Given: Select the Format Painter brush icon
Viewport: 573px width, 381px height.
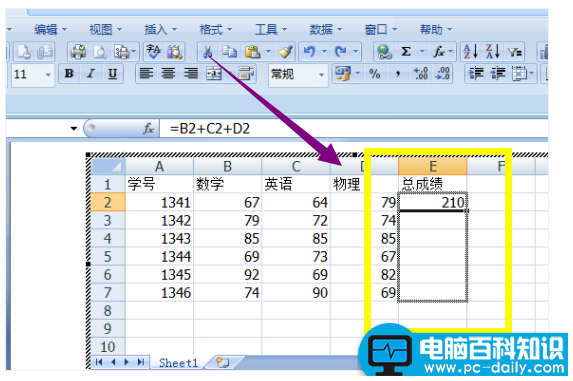Looking at the screenshot, I should 285,52.
